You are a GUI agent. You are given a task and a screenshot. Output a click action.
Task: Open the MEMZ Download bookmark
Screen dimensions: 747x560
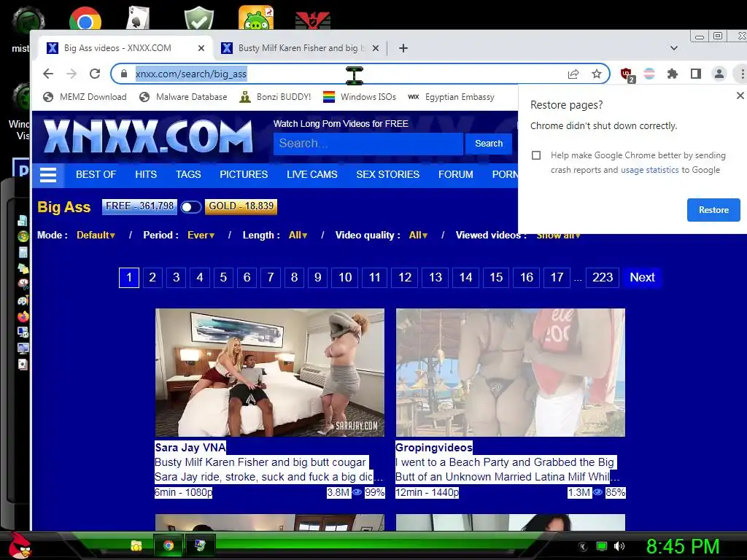[85, 97]
